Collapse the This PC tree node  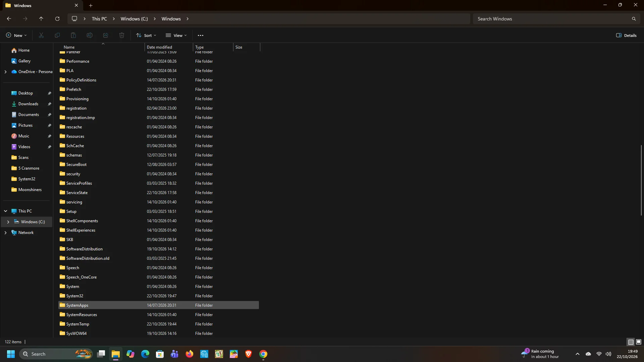point(5,211)
